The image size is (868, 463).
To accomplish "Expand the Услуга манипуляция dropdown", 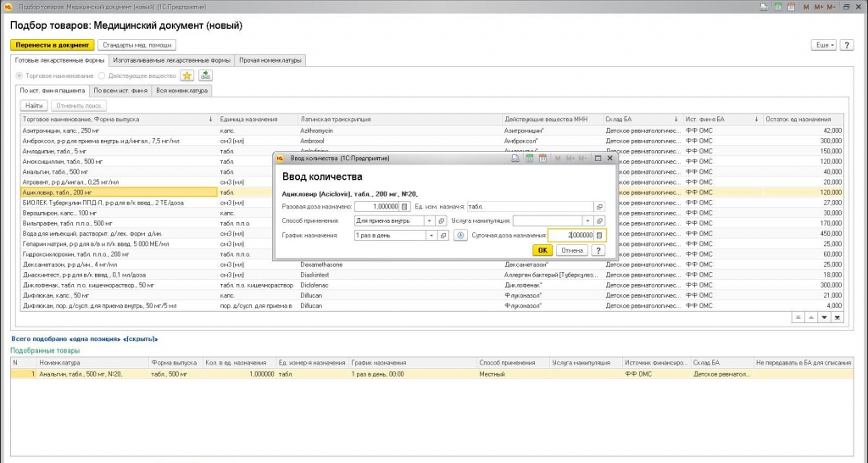I will click(587, 221).
